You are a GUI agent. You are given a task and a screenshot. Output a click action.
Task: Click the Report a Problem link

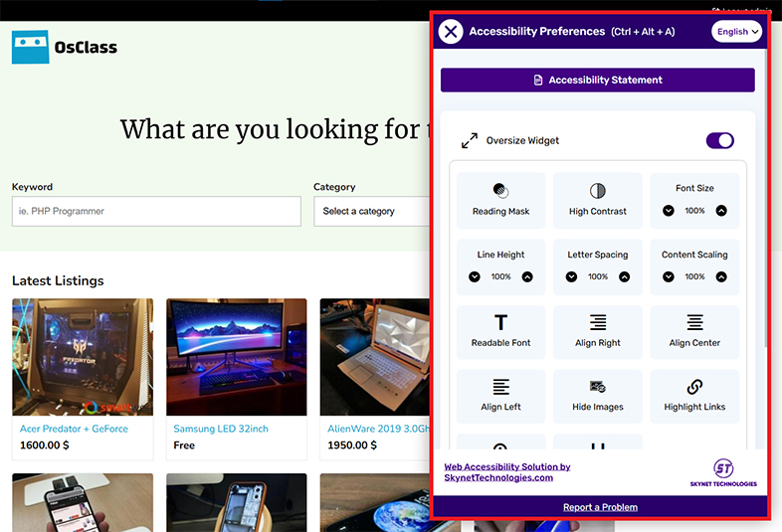(600, 507)
